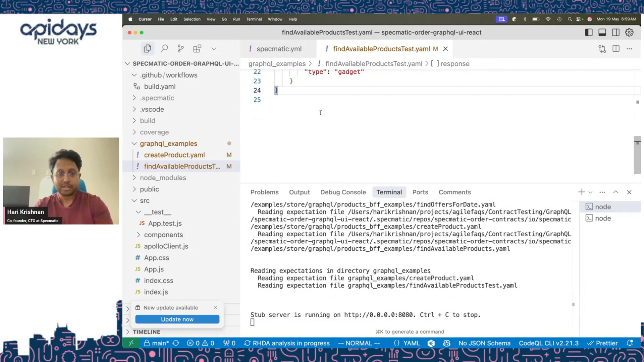Screen dimensions: 644x362
Task: Toggle primary sidebar layout icon
Action: point(589,33)
